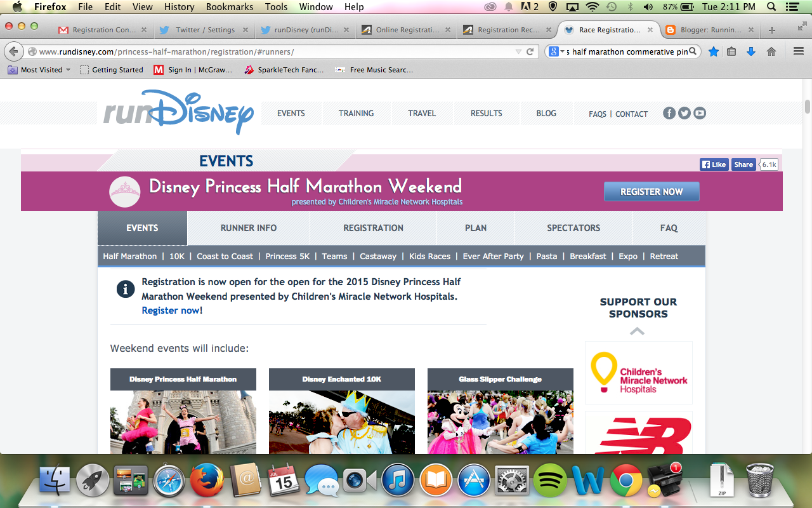Click the Sign In | McGraw bookmark
Image resolution: width=812 pixels, height=508 pixels.
193,70
